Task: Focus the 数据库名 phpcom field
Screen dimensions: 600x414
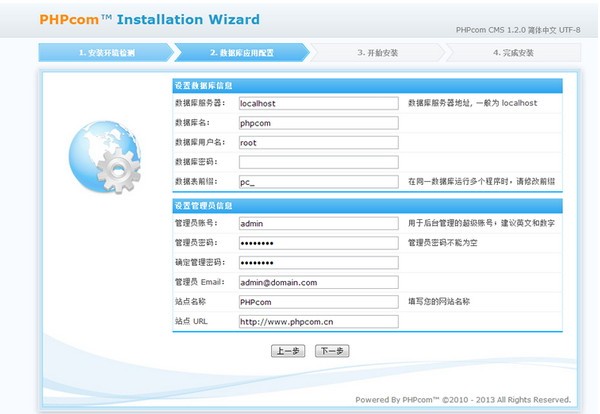Action: pos(319,123)
